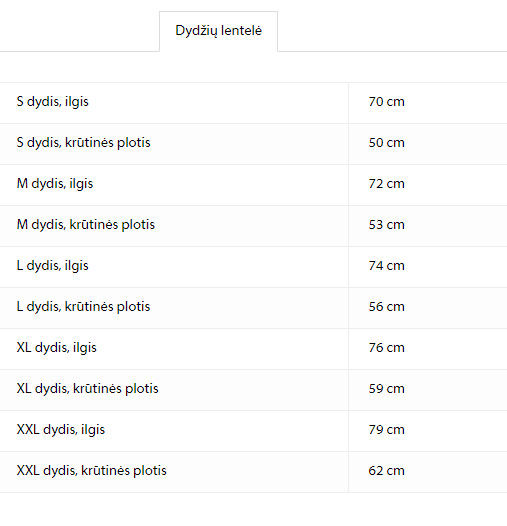Select L dydis, krūtinės plotis label

83,307
